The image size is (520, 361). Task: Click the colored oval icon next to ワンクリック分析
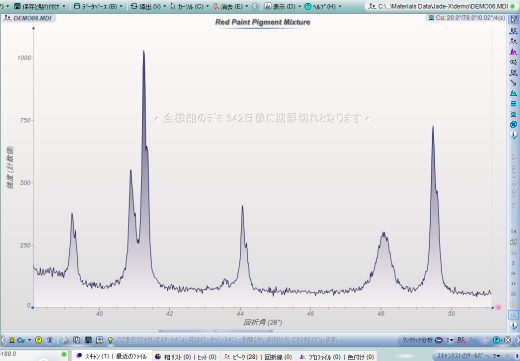[x=439, y=340]
